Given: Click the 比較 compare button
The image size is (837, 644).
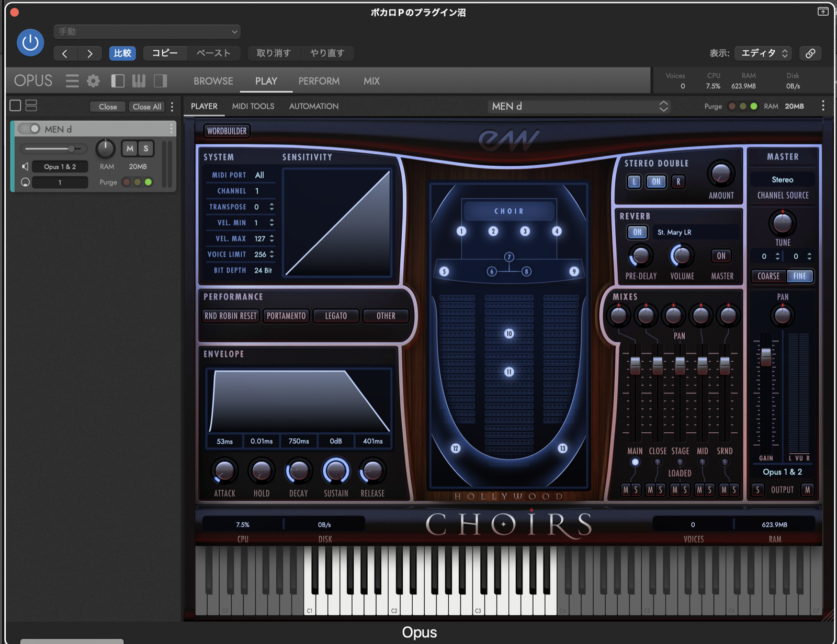Looking at the screenshot, I should tap(122, 53).
